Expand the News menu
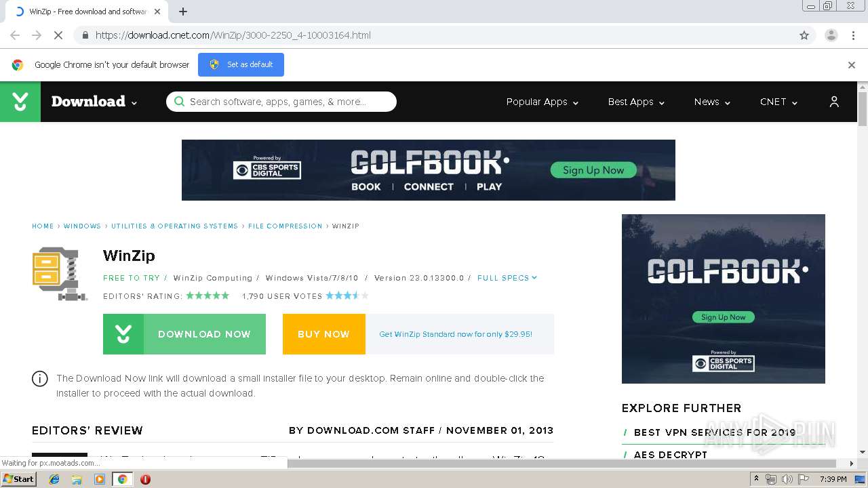868x488 pixels. (712, 102)
